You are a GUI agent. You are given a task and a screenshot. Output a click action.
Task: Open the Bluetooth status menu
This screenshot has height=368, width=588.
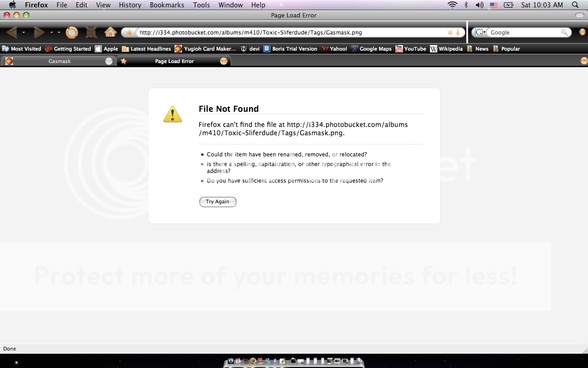[466, 5]
